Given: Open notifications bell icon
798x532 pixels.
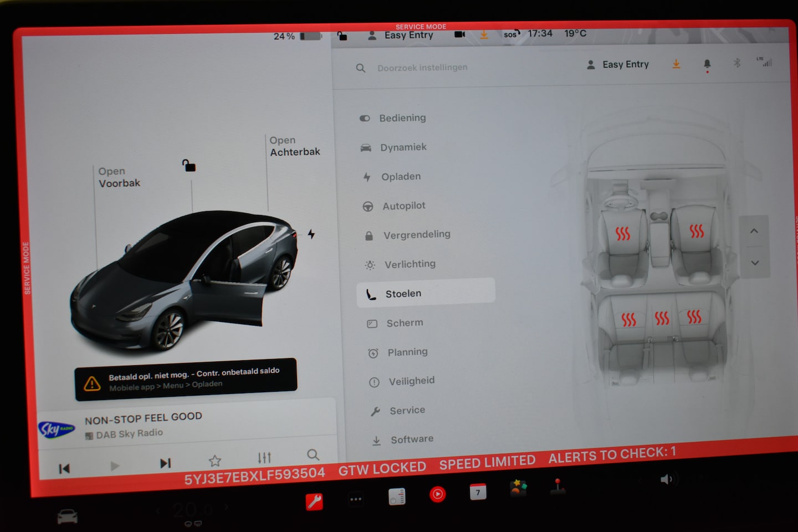Looking at the screenshot, I should (x=707, y=65).
